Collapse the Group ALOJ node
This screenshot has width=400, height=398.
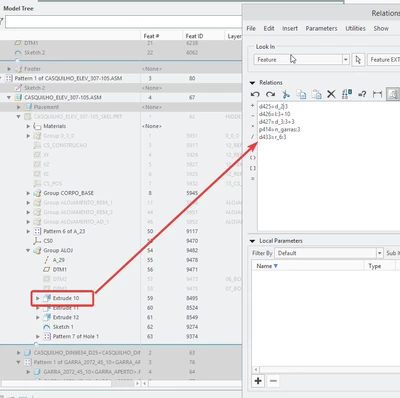[28, 250]
